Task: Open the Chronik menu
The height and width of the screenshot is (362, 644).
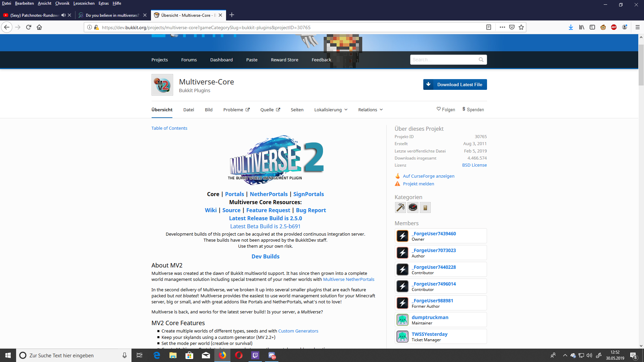Action: point(62,3)
